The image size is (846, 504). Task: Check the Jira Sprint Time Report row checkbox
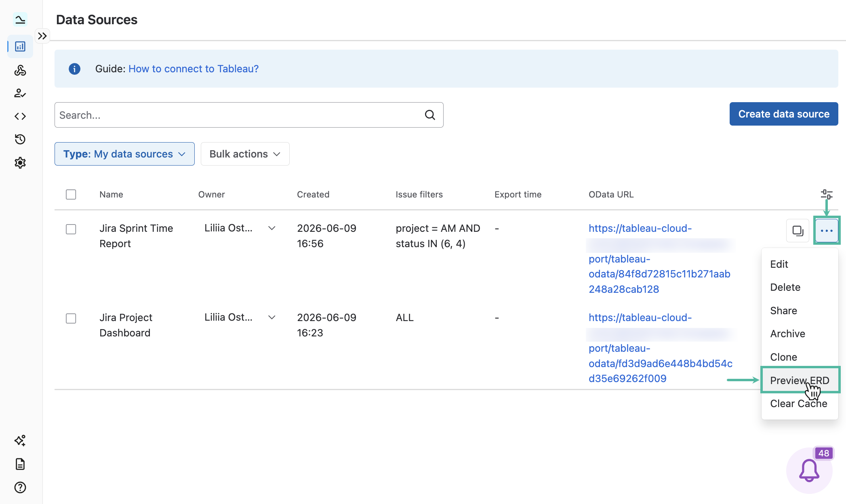pyautogui.click(x=71, y=229)
